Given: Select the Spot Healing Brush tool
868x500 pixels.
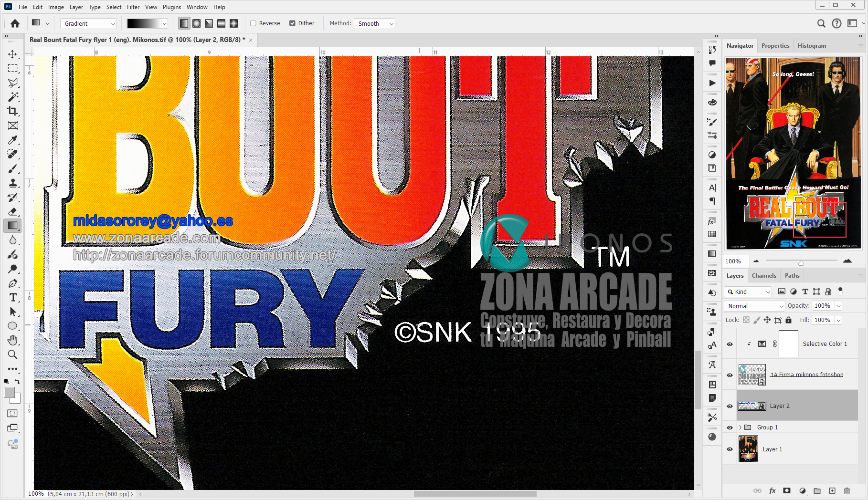Looking at the screenshot, I should 13,154.
